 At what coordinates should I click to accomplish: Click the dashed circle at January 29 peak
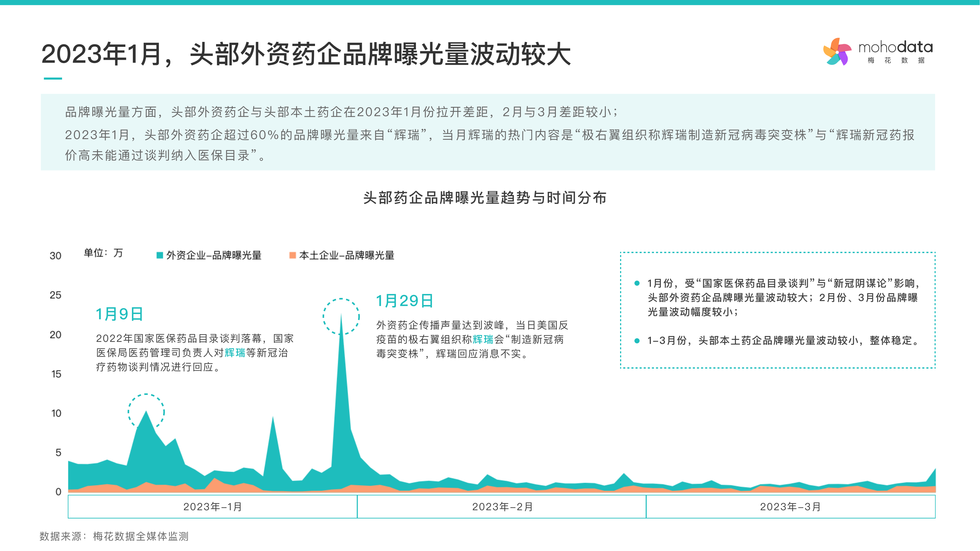coord(341,316)
